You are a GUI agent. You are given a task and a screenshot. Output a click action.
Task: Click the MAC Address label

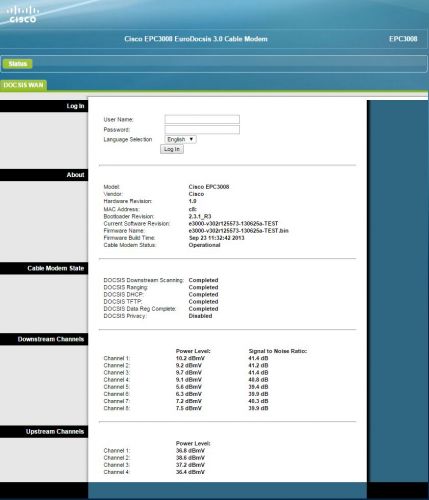tap(121, 209)
